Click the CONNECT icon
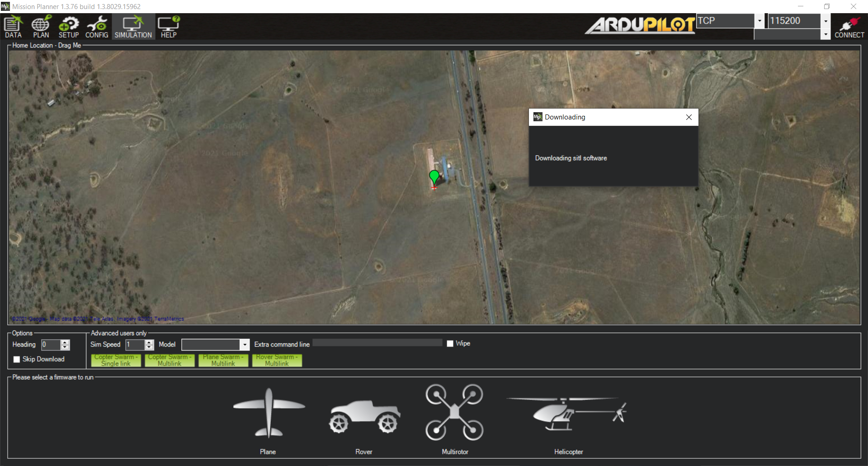Image resolution: width=868 pixels, height=466 pixels. coord(849,26)
